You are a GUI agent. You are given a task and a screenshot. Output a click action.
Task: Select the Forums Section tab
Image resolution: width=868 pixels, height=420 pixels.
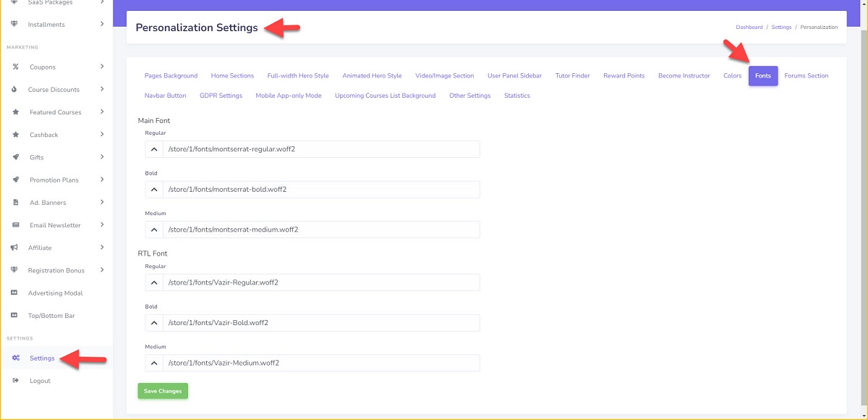click(806, 76)
